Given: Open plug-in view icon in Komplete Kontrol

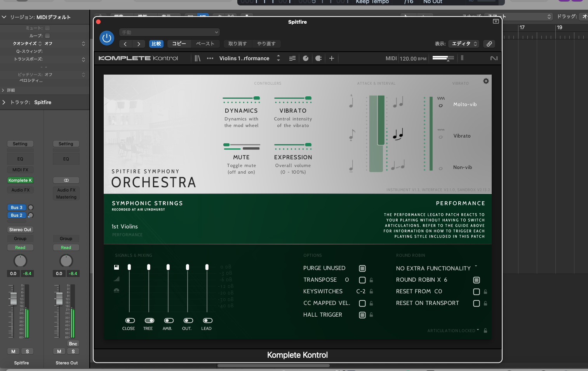Looking at the screenshot, I should tap(318, 58).
